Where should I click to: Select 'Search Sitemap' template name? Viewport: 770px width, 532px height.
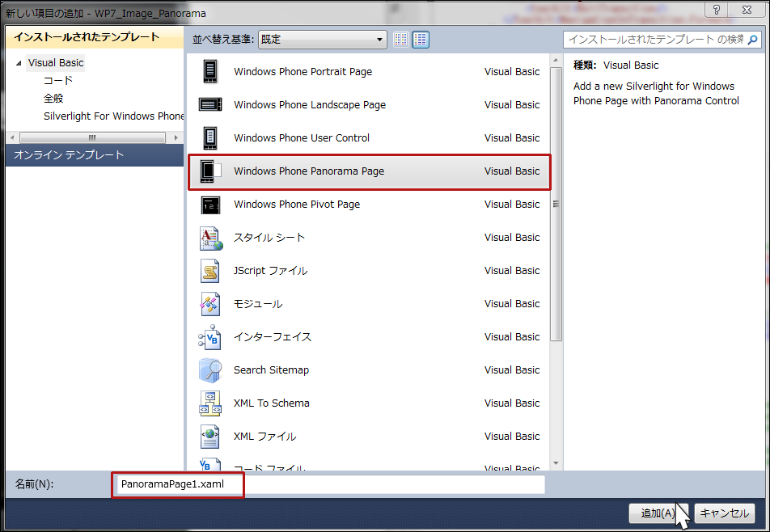(x=271, y=370)
